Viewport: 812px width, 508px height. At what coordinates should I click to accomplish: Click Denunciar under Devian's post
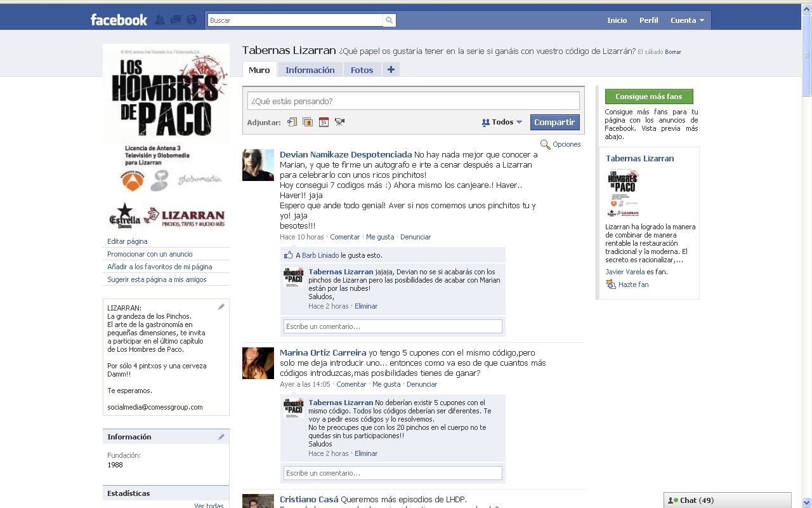[416, 237]
